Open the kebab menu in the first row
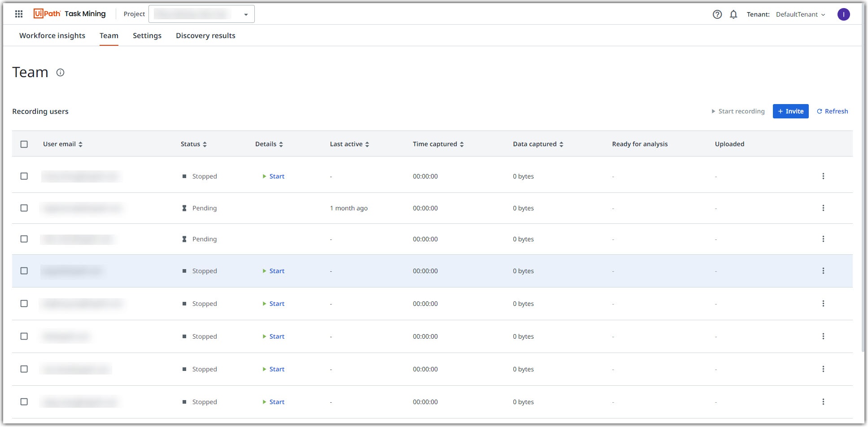 pos(823,176)
